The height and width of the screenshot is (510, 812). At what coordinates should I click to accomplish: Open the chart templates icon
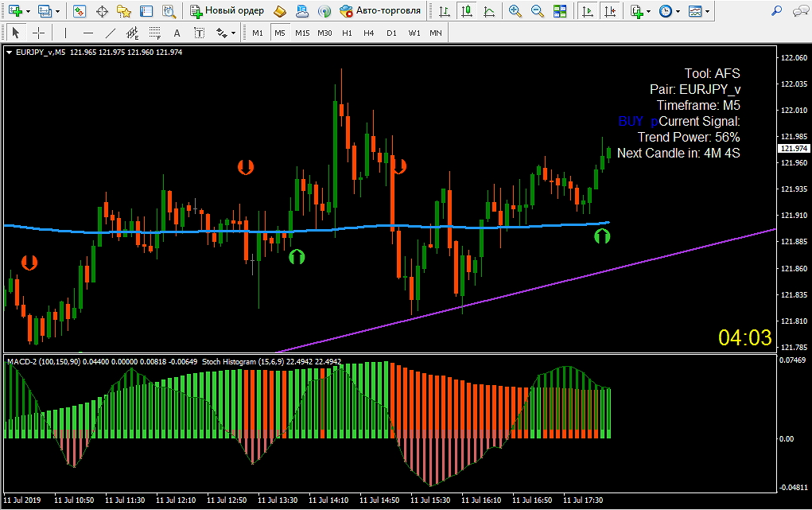click(x=695, y=11)
